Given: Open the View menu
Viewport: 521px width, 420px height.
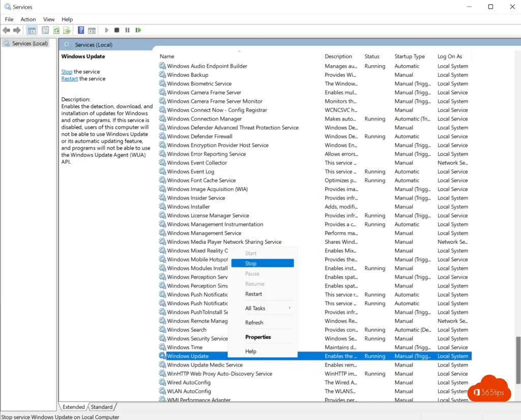Looking at the screenshot, I should (x=48, y=19).
